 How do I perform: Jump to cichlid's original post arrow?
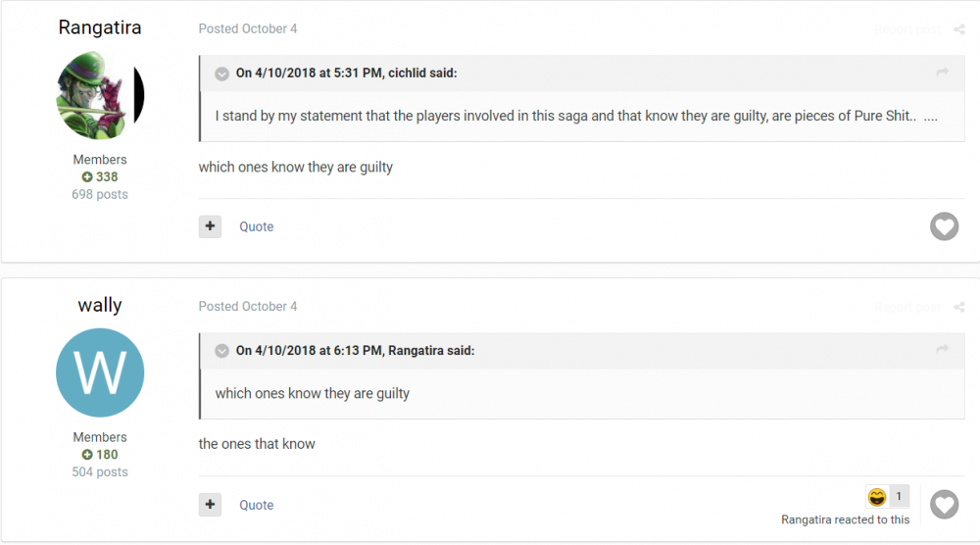pos(942,73)
